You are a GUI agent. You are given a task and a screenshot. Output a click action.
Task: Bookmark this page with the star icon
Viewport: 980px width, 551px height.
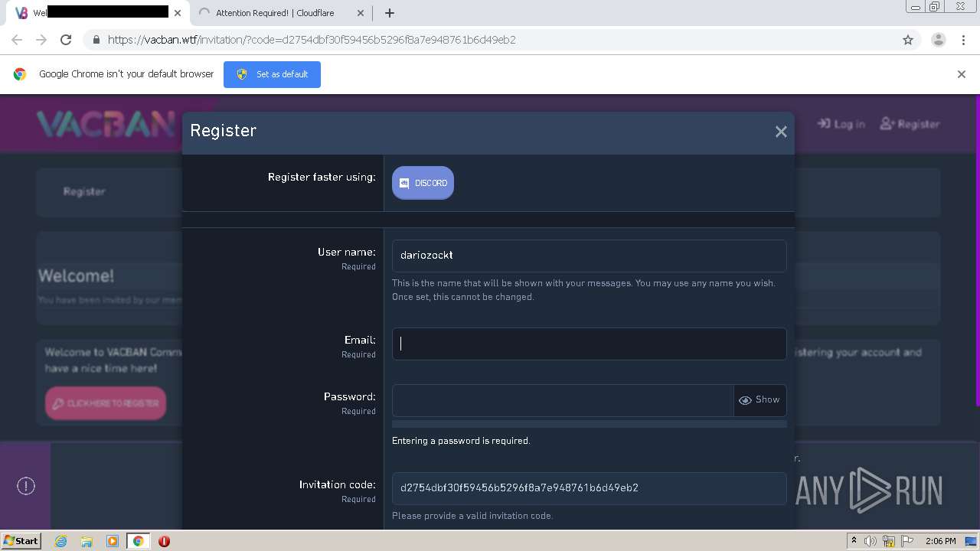(908, 40)
